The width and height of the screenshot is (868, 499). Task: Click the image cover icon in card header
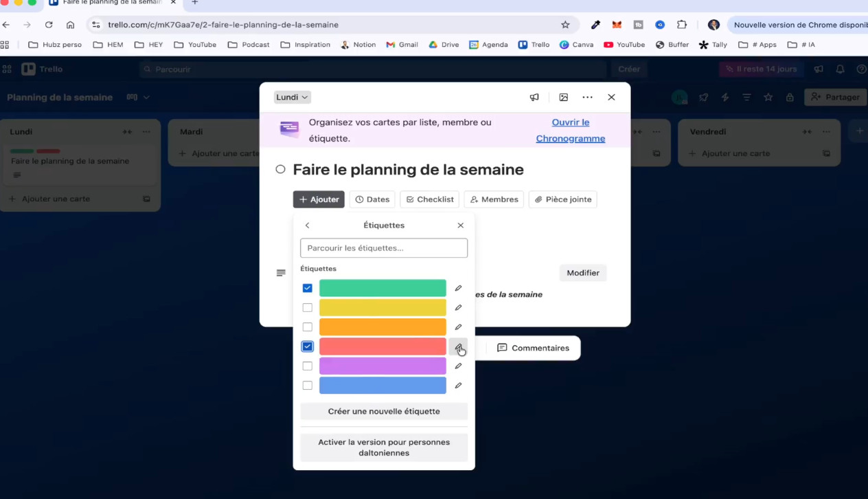coord(563,98)
